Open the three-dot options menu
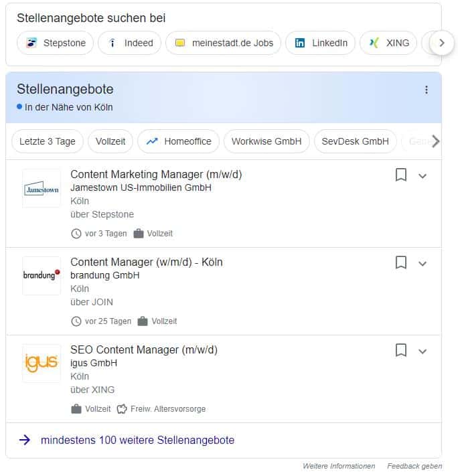This screenshot has width=458, height=476. click(427, 90)
